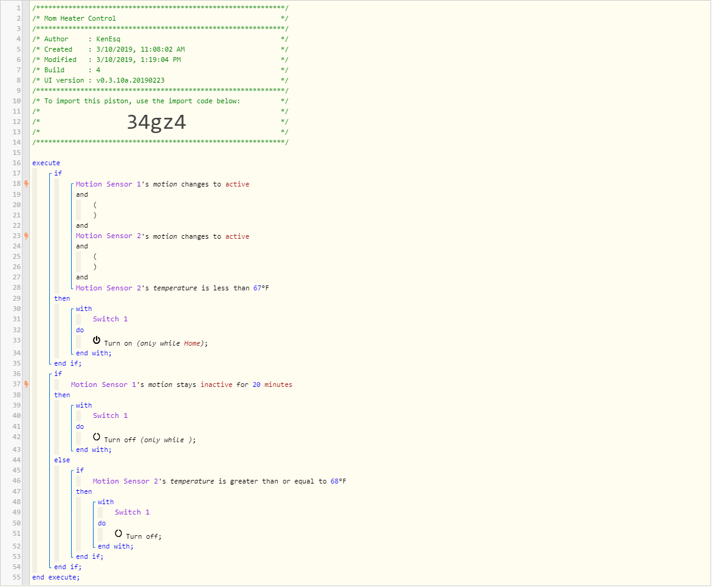Click the with keyword on line 30
This screenshot has height=588, width=716.
pos(84,309)
